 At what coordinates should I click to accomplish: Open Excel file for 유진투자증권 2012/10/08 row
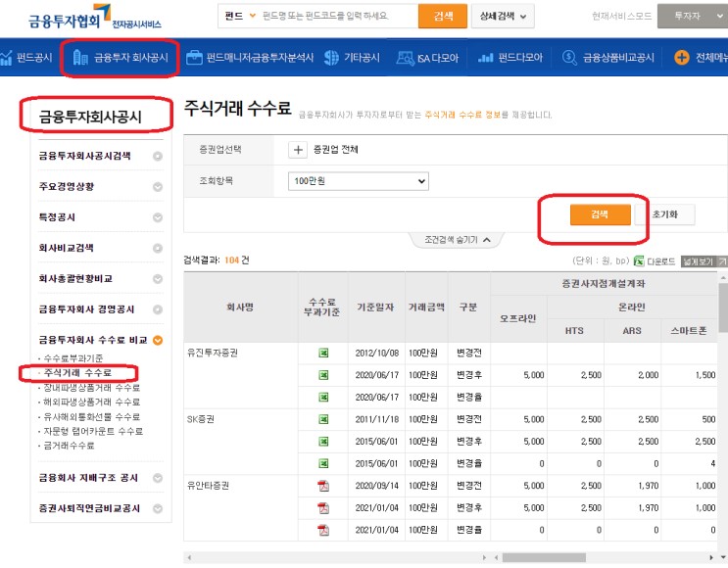pos(323,353)
